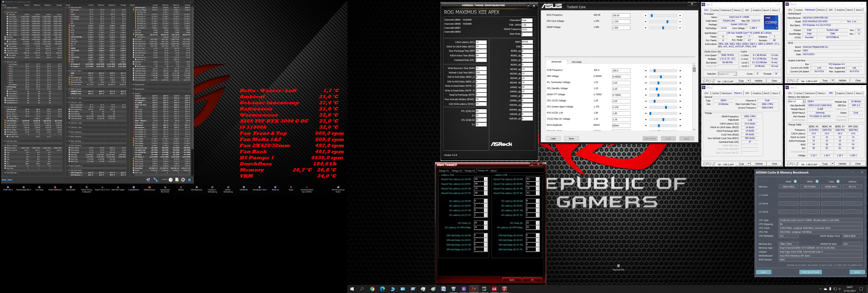Open Battle.net desktop shortcut

click(x=275, y=188)
